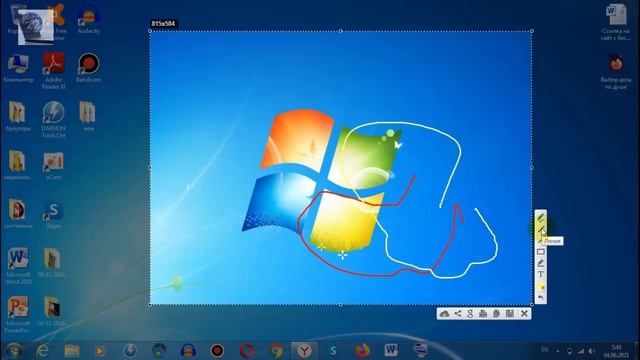Select the Text tool (T icon)

(x=540, y=275)
